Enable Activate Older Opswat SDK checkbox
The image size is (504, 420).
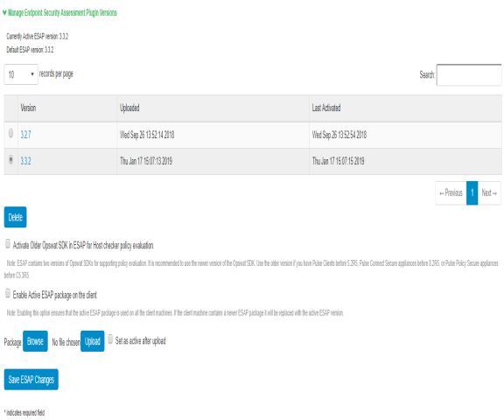[8, 244]
